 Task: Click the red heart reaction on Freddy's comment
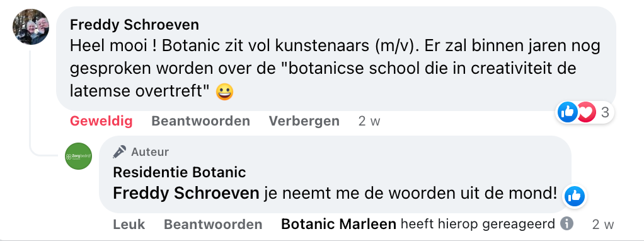(x=586, y=112)
